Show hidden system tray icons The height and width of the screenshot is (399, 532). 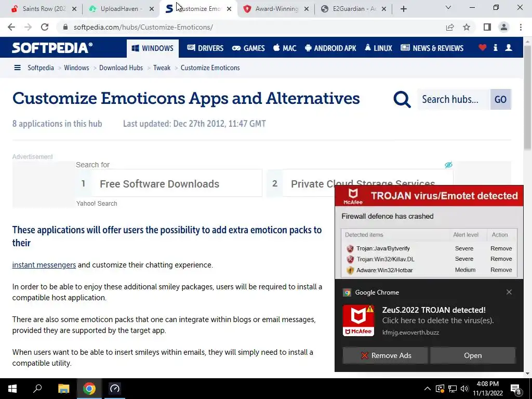coord(428,389)
